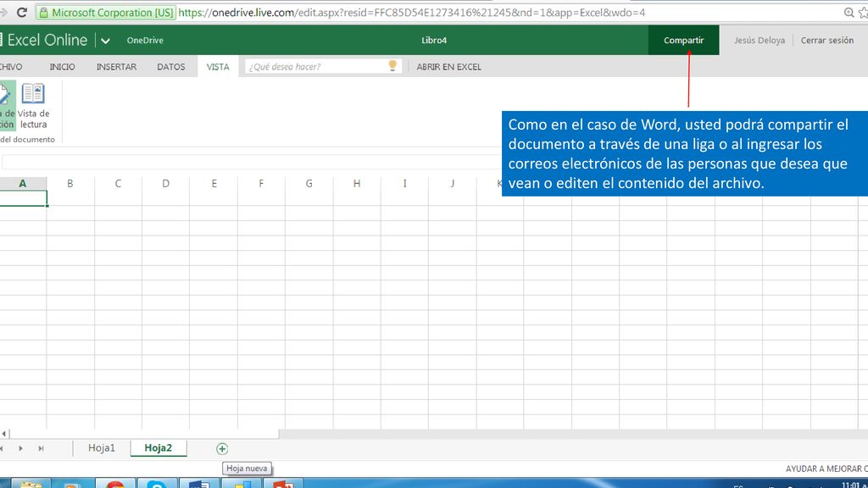Switch to the INSERTAR ribbon tab

tap(116, 67)
